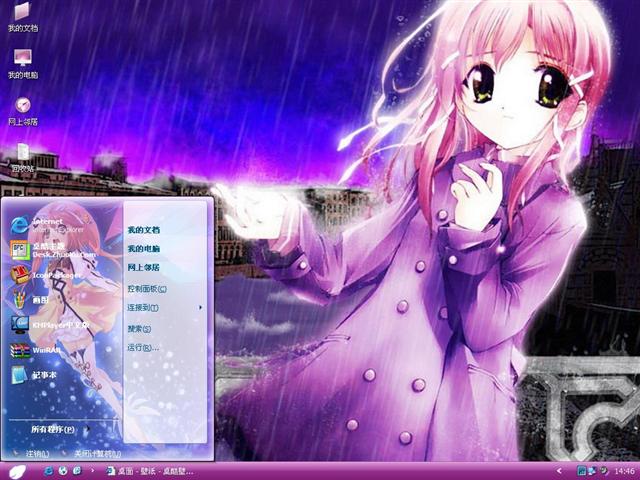
Task: Open 搜索(S) from the start menu
Action: [139, 328]
